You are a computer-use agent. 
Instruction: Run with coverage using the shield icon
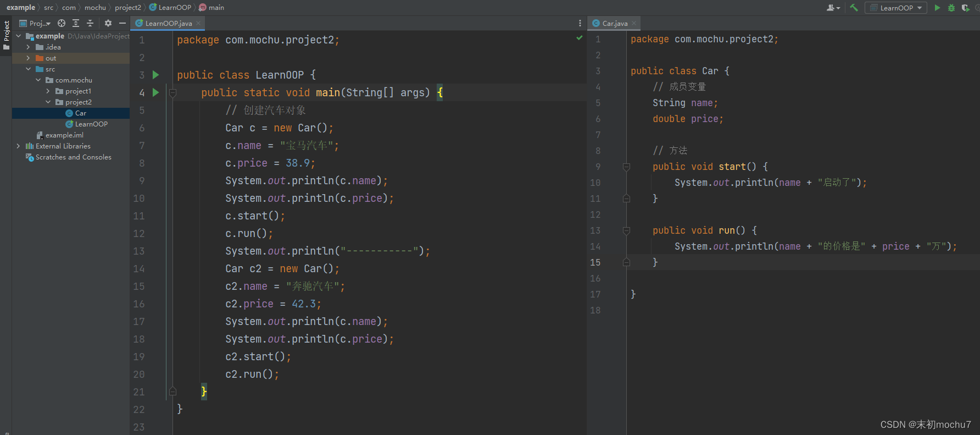click(x=965, y=8)
